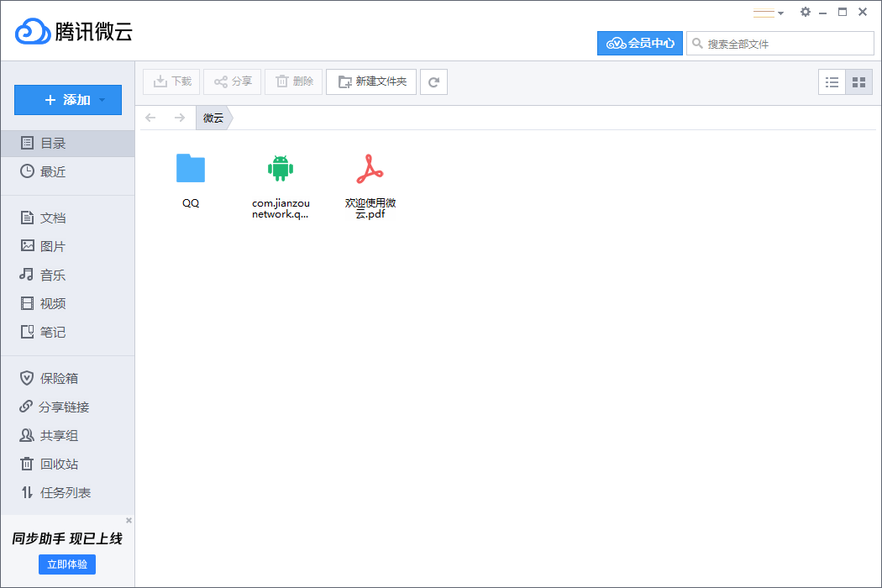
Task: Go forward with the right arrow
Action: click(x=180, y=118)
